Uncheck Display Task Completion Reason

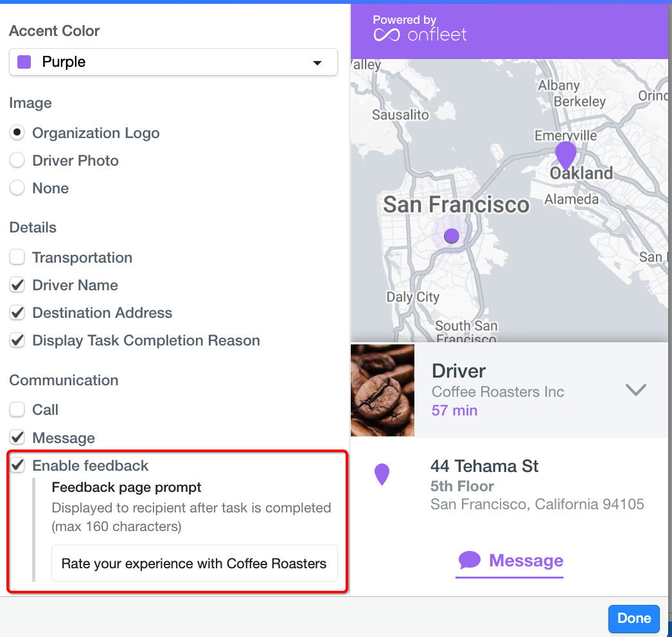click(17, 340)
